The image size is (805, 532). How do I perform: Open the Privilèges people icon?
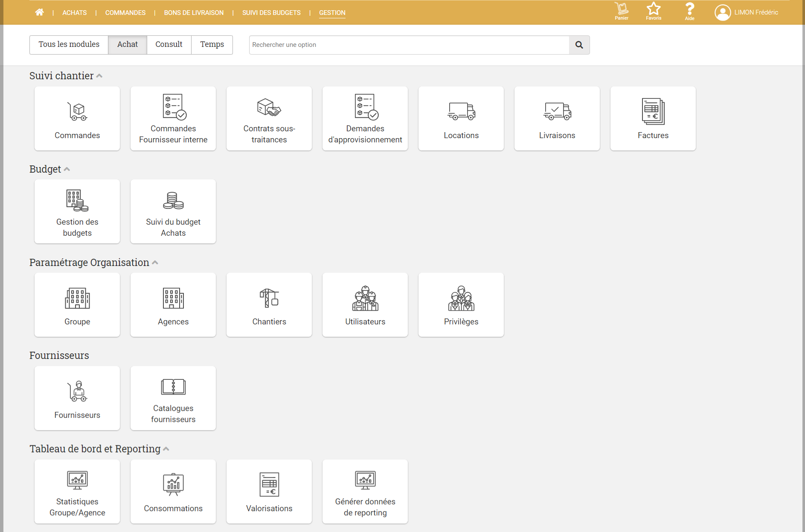point(461,298)
